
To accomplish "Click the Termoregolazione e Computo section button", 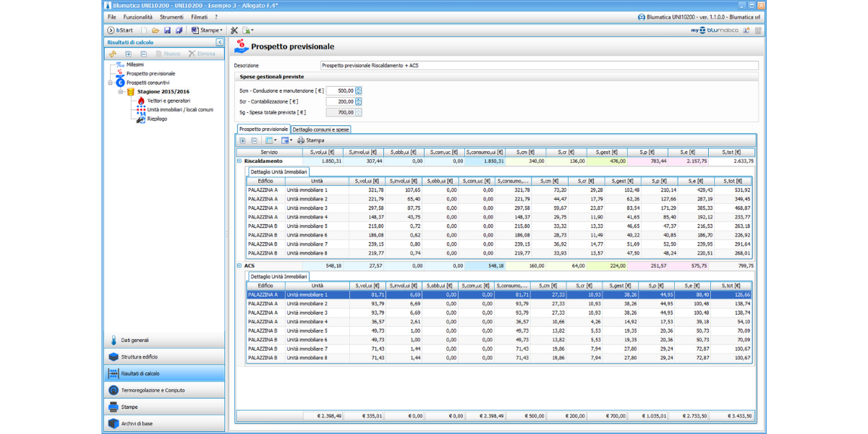I will coord(153,391).
